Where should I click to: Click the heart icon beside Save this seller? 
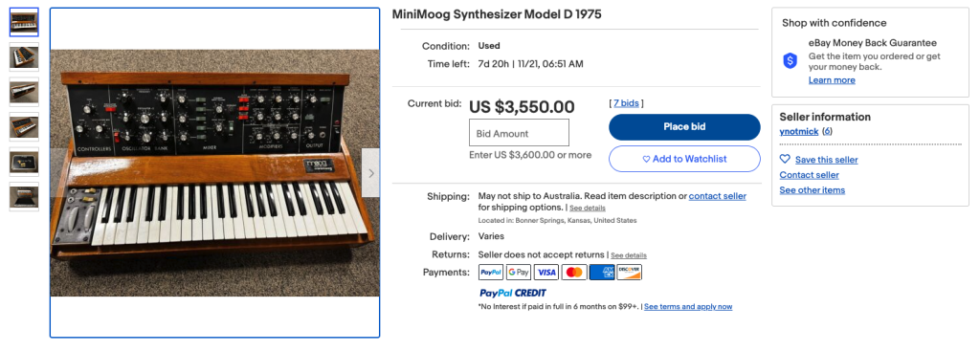tap(785, 159)
